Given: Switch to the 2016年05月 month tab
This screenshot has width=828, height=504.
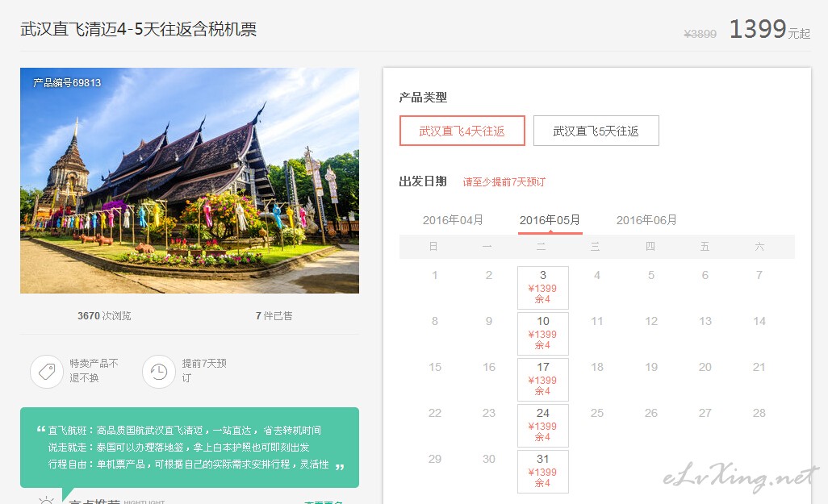Looking at the screenshot, I should 550,220.
